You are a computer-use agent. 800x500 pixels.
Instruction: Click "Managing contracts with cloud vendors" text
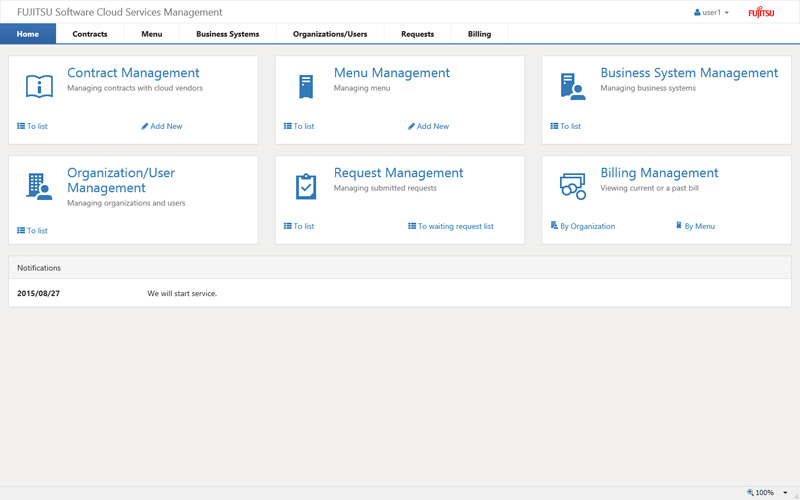click(135, 88)
